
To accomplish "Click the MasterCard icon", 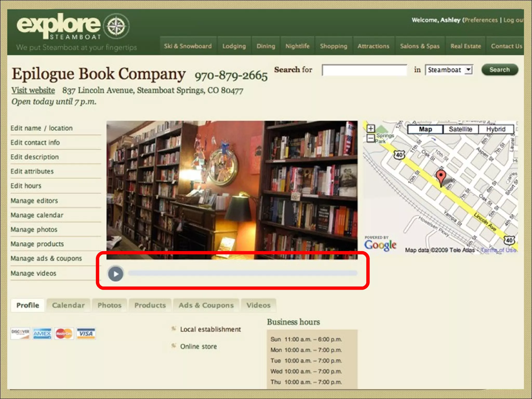I will pyautogui.click(x=64, y=334).
